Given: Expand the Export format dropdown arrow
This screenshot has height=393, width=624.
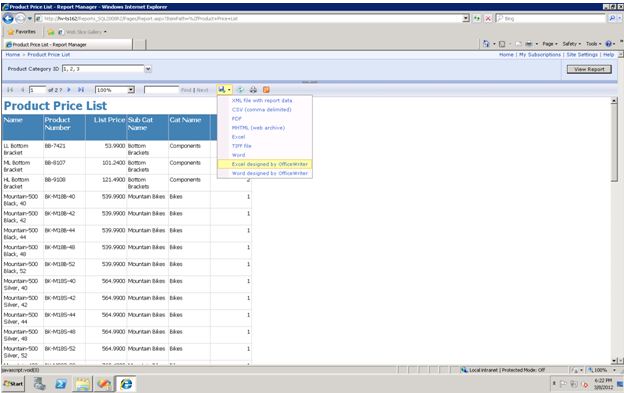Looking at the screenshot, I should click(229, 90).
